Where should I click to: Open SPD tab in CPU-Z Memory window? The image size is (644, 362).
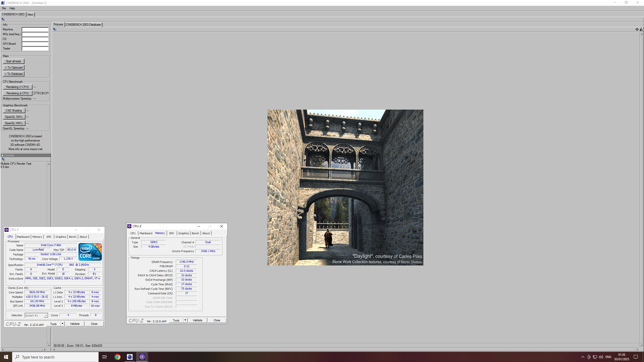point(172,233)
